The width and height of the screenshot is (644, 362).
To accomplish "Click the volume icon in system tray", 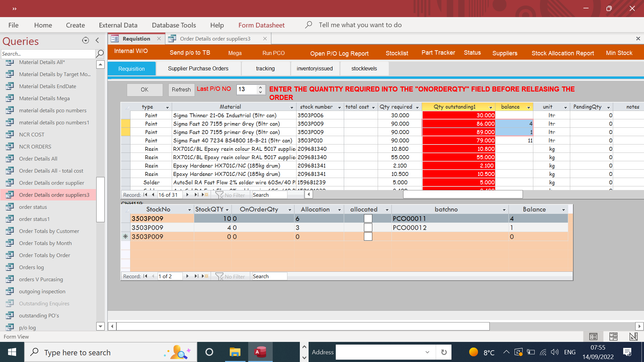I will tap(555, 352).
